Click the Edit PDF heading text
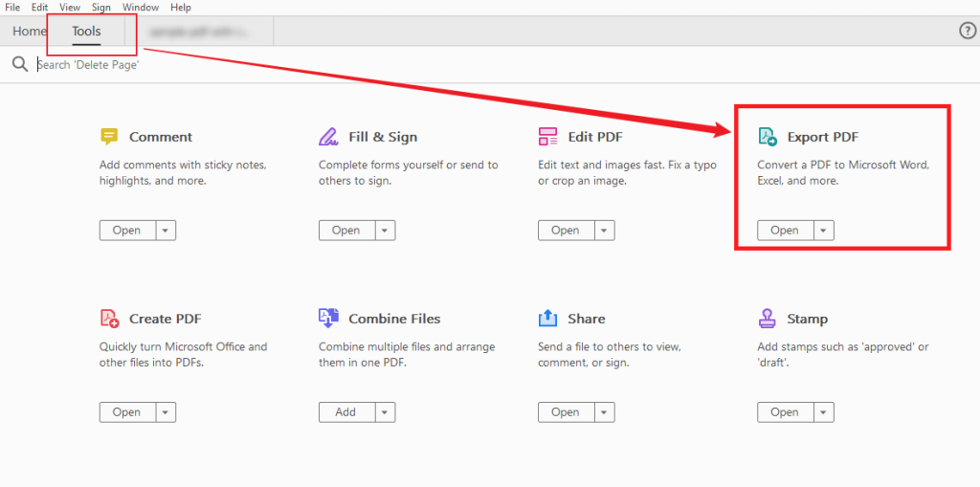The height and width of the screenshot is (487, 980). [x=595, y=137]
